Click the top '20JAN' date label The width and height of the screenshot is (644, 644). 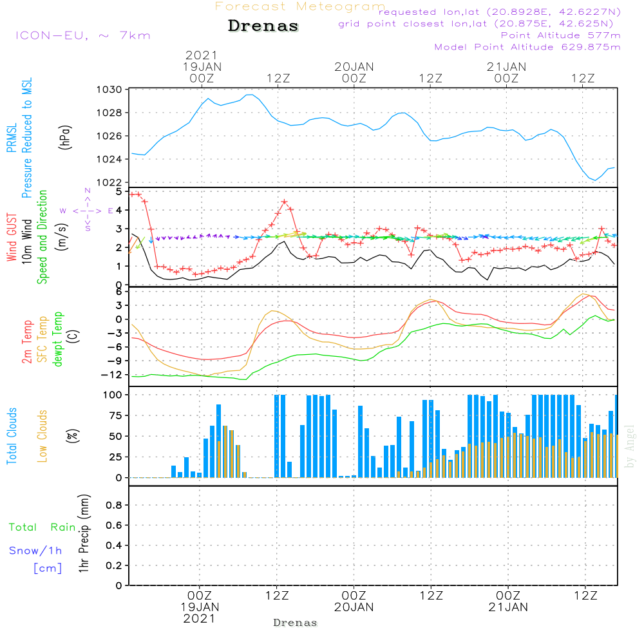354,67
